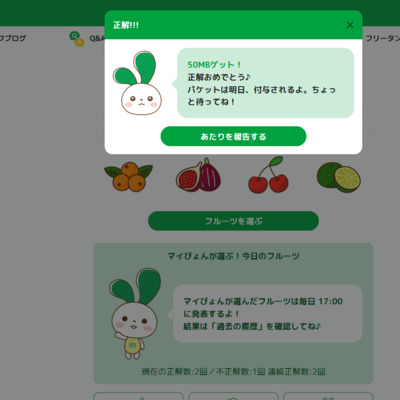Click the 現在の正解数:2回 status line
This screenshot has height=400, width=400.
(x=233, y=372)
